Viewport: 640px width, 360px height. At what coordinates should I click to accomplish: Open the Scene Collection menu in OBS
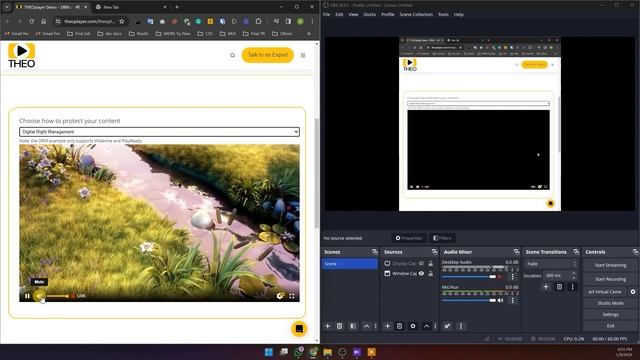(x=416, y=14)
